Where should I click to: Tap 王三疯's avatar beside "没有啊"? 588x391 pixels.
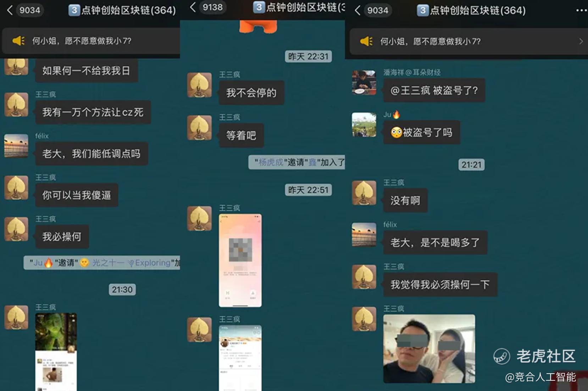364,193
